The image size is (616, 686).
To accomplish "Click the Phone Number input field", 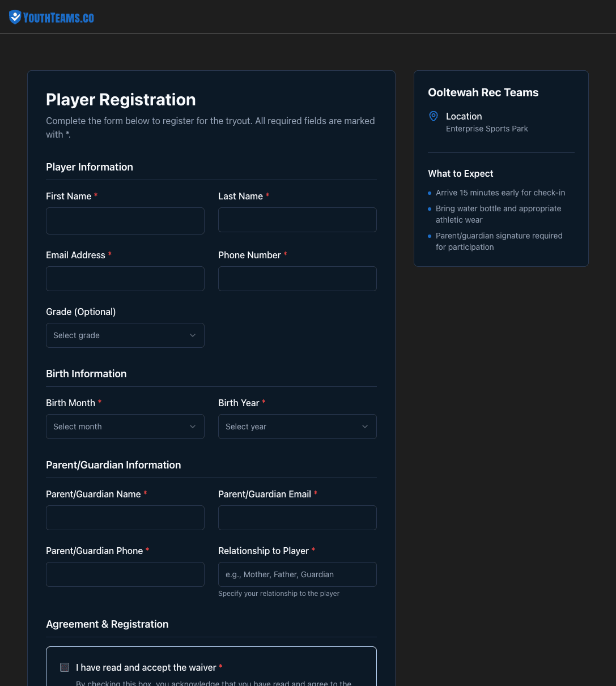I will click(x=297, y=279).
